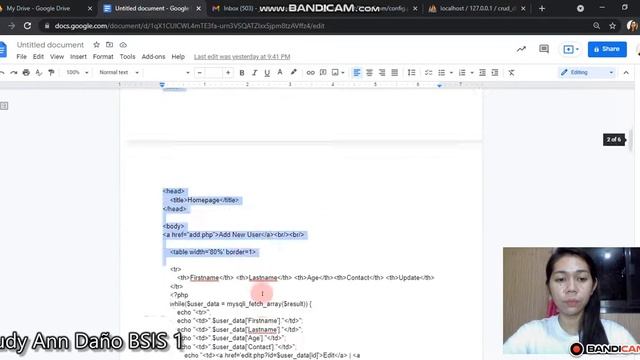640x360 pixels.
Task: Open the insert image dropdown arrow
Action: tap(343, 73)
